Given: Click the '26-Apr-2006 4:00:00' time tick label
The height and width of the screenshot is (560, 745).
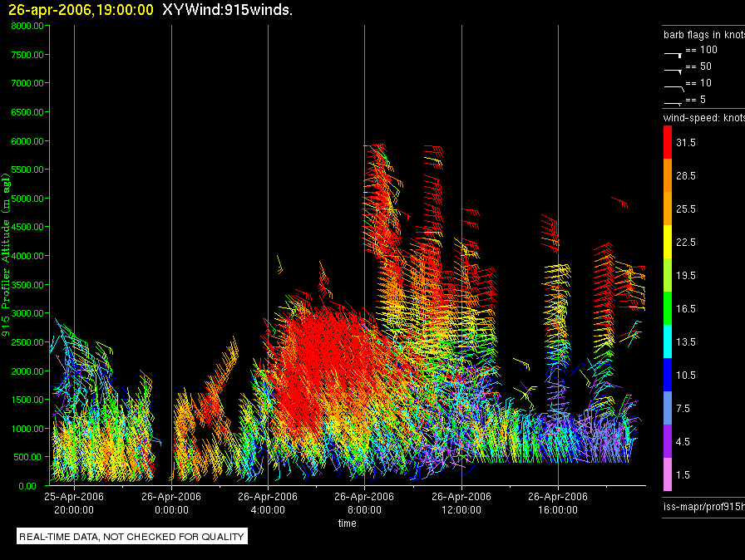Looking at the screenshot, I should [268, 503].
